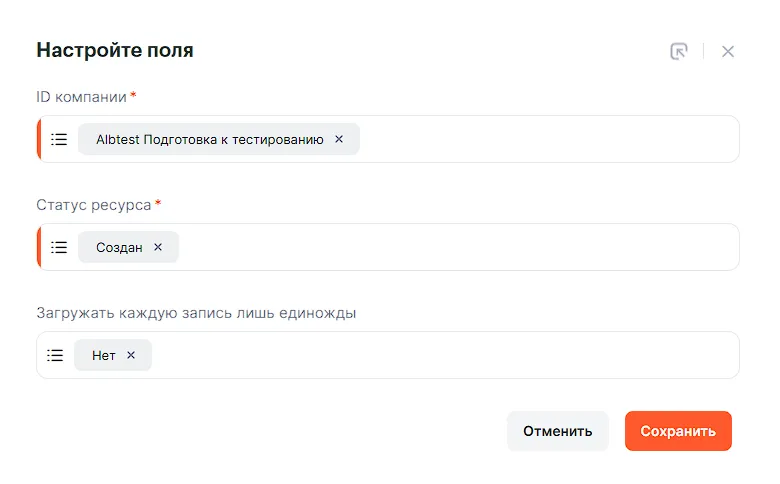Click the list icon beside the Нет tag
The height and width of the screenshot is (484, 780).
[55, 355]
